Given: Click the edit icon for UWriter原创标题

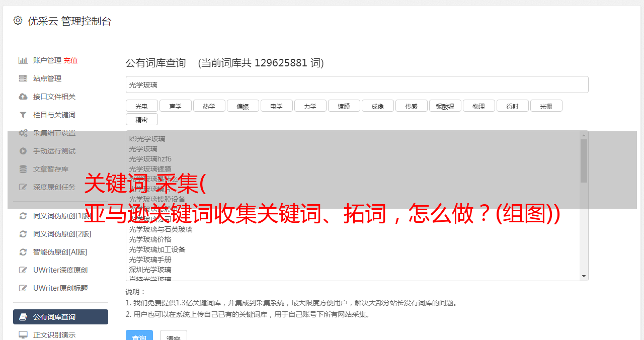Looking at the screenshot, I should [23, 288].
